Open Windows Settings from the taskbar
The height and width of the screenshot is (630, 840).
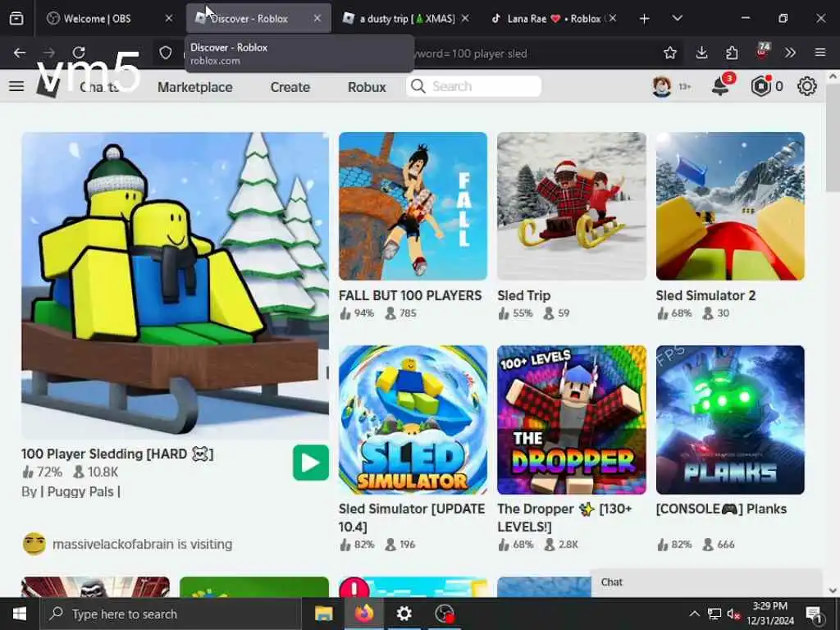click(404, 614)
